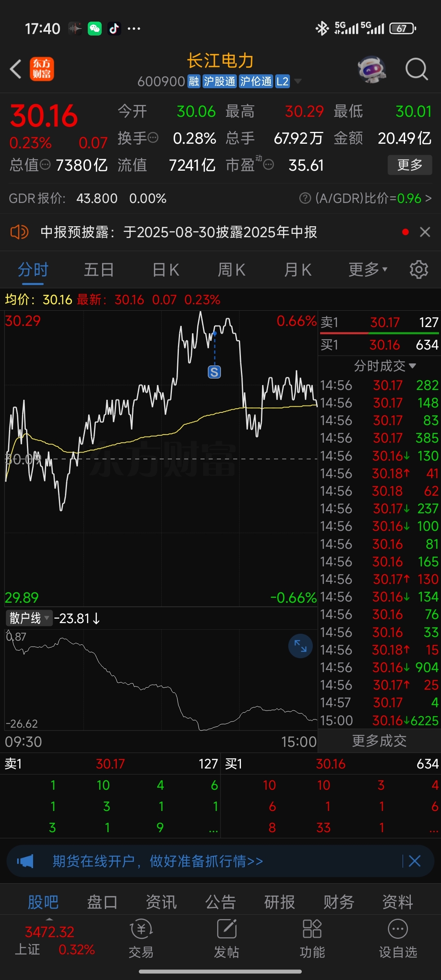Select the 14:57 trade row
The height and width of the screenshot is (980, 441).
[379, 702]
